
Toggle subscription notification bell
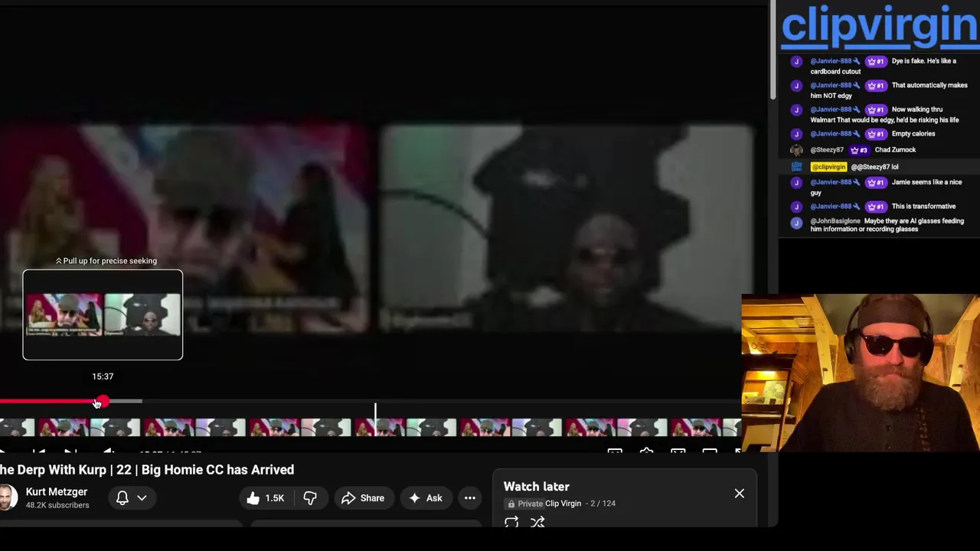pos(122,498)
